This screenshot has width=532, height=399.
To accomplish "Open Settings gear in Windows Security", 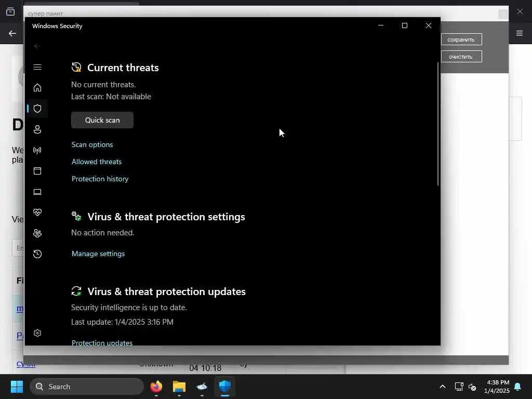I will click(37, 333).
